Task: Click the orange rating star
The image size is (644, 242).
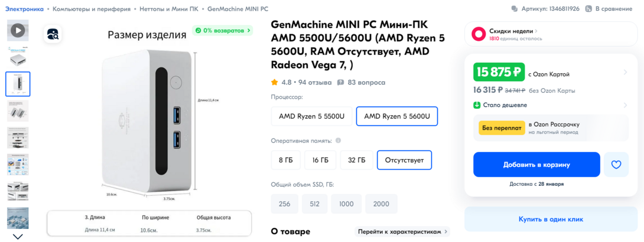Action: pyautogui.click(x=275, y=82)
